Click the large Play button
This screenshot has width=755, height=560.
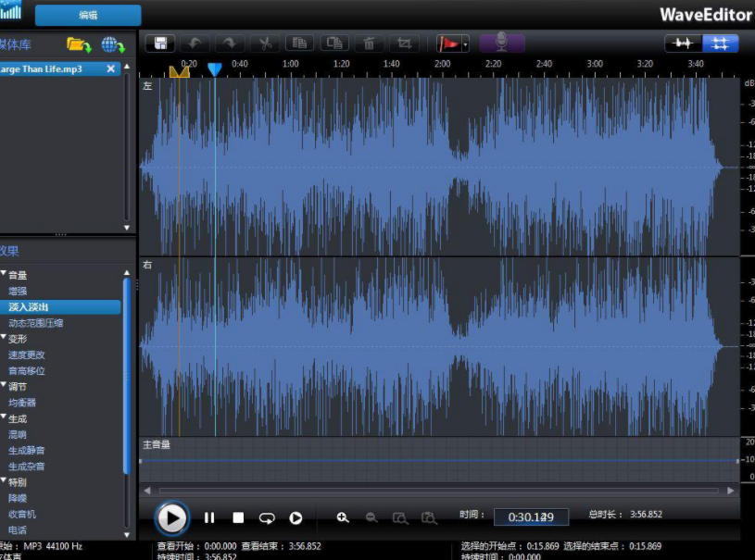click(171, 518)
